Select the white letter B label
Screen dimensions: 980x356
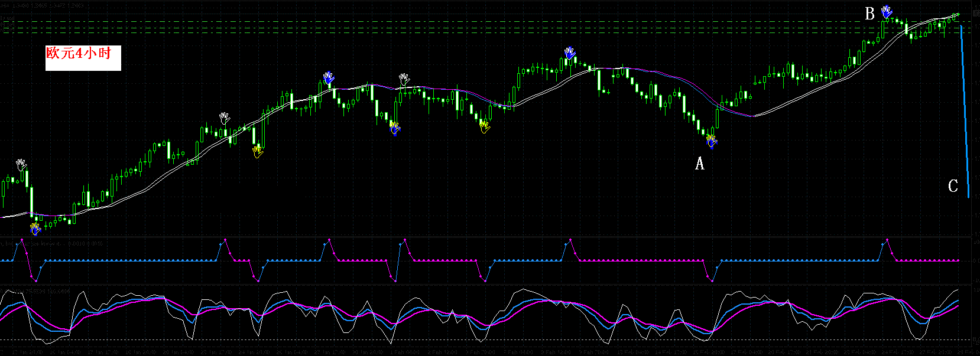(x=869, y=14)
